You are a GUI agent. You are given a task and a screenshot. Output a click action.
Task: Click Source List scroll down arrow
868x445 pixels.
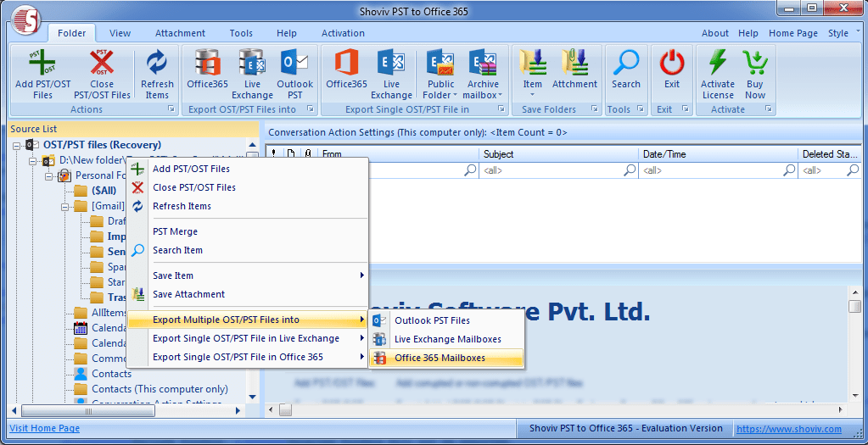click(253, 397)
